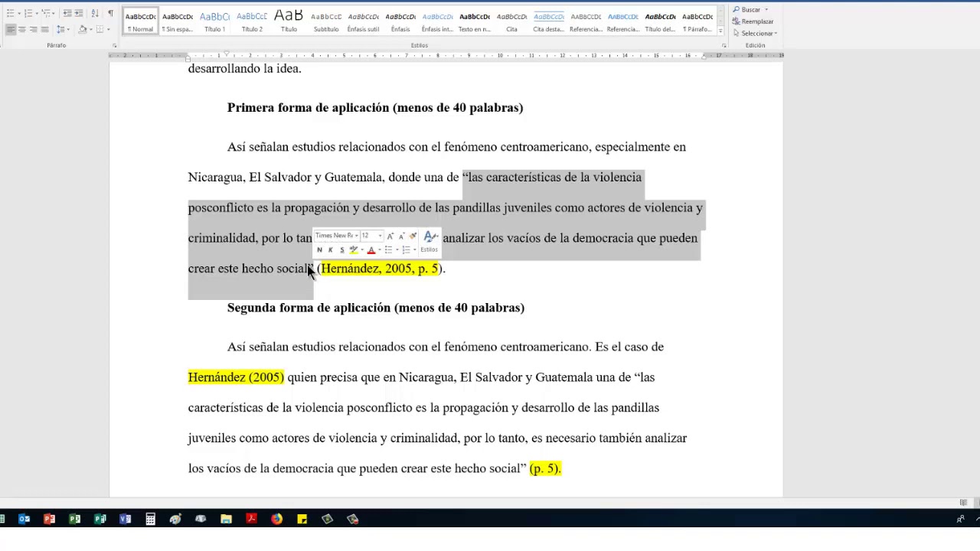Increase font size in the mini toolbar

tap(390, 236)
